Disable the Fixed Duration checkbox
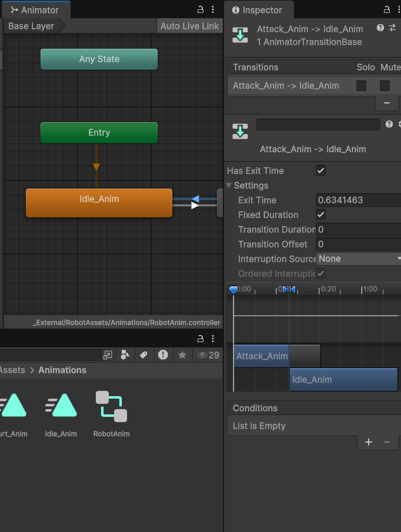 (320, 215)
